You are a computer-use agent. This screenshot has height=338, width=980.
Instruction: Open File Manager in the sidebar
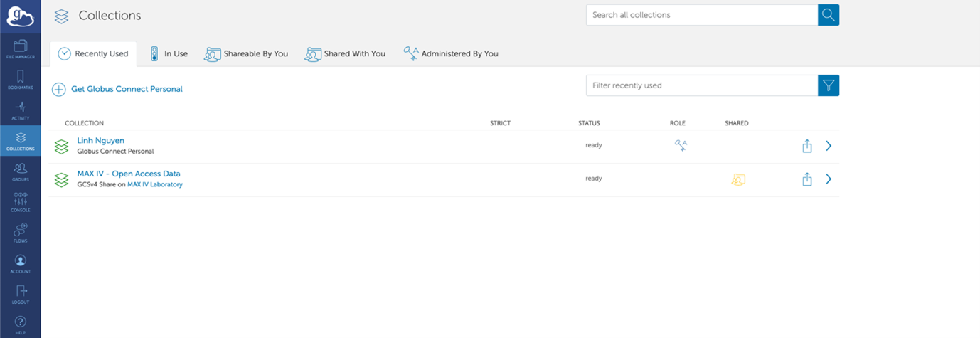20,48
